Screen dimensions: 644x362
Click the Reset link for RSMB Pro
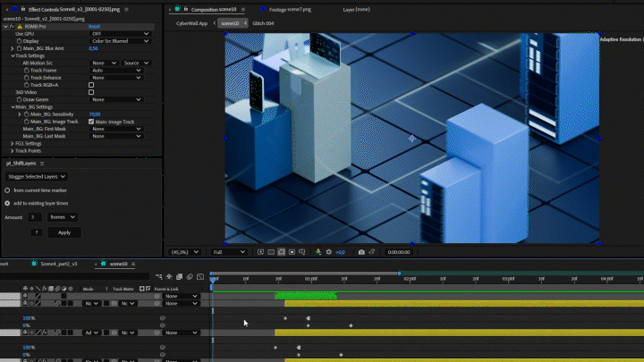95,27
